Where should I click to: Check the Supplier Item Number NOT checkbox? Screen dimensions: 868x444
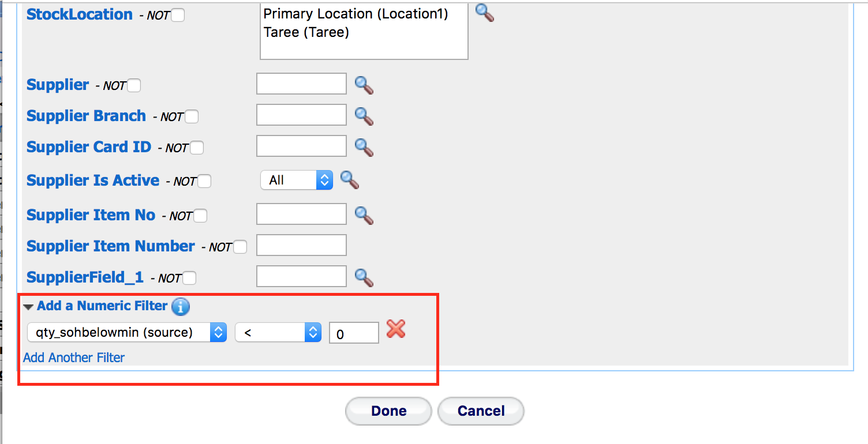pyautogui.click(x=240, y=247)
